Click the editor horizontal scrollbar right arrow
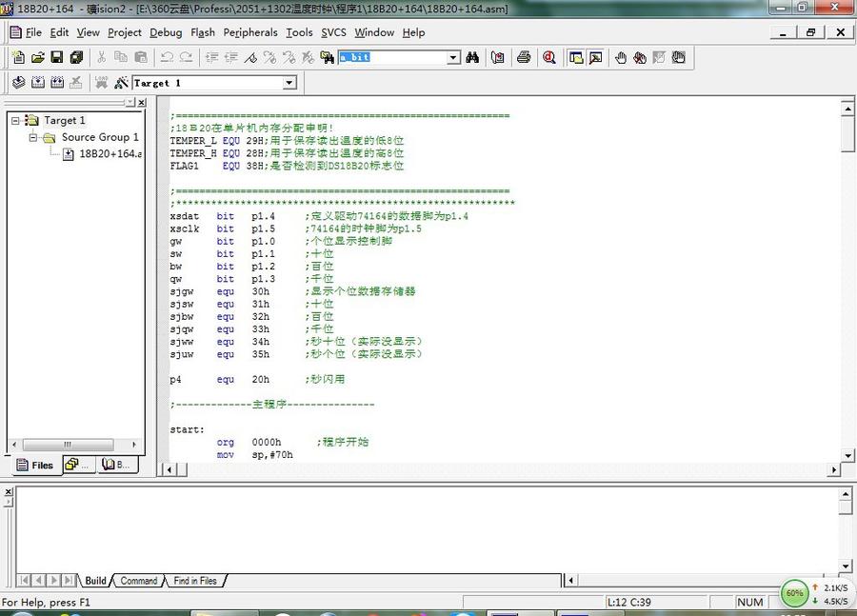 (834, 469)
